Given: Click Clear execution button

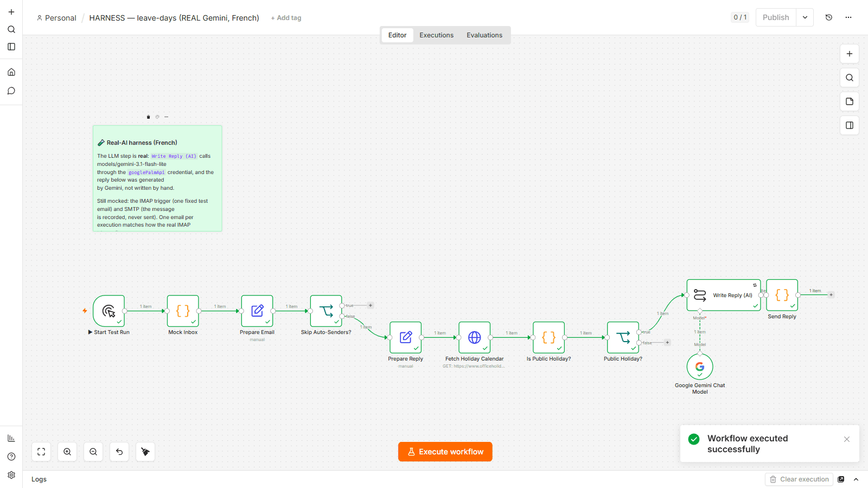Looking at the screenshot, I should pos(799,479).
